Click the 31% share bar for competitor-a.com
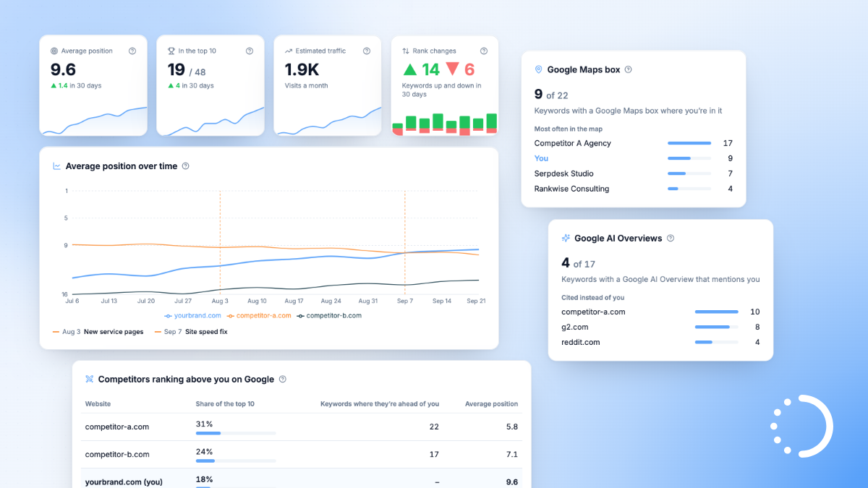 click(x=236, y=433)
